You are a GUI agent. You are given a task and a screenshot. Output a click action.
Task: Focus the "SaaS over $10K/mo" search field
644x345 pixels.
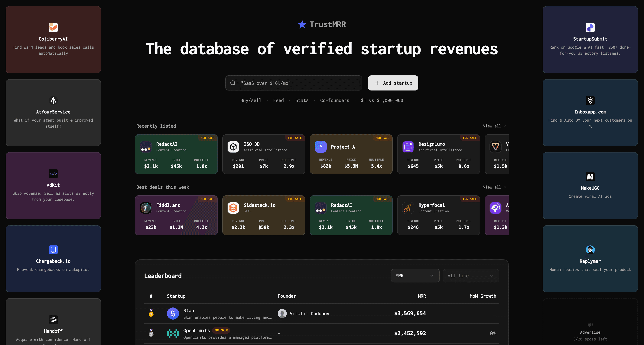(294, 83)
